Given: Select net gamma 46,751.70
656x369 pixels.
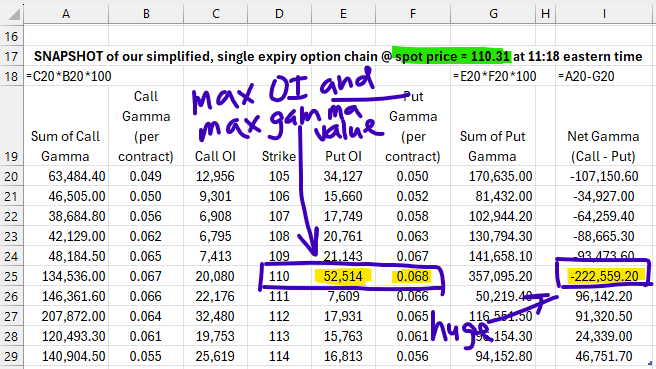Looking at the screenshot, I should coord(604,356).
